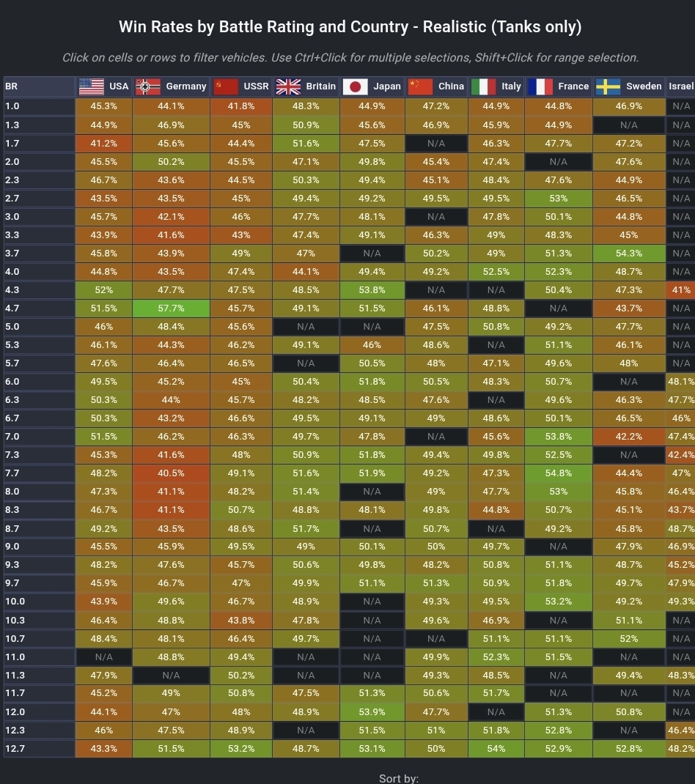The width and height of the screenshot is (695, 784).
Task: Click the USSR flag icon
Action: pyautogui.click(x=226, y=86)
